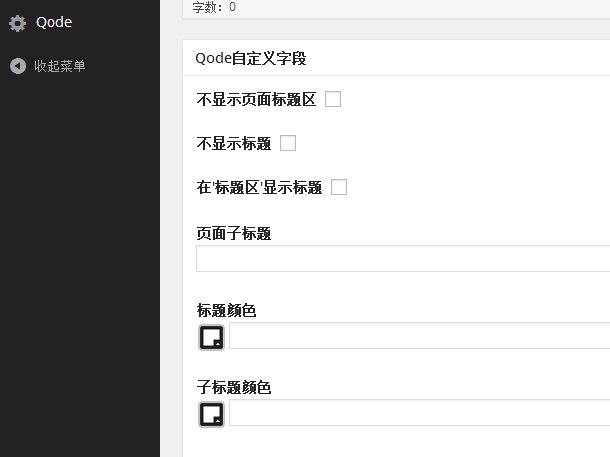The image size is (610, 457).
Task: Click the 字数 word count status
Action: 214,7
